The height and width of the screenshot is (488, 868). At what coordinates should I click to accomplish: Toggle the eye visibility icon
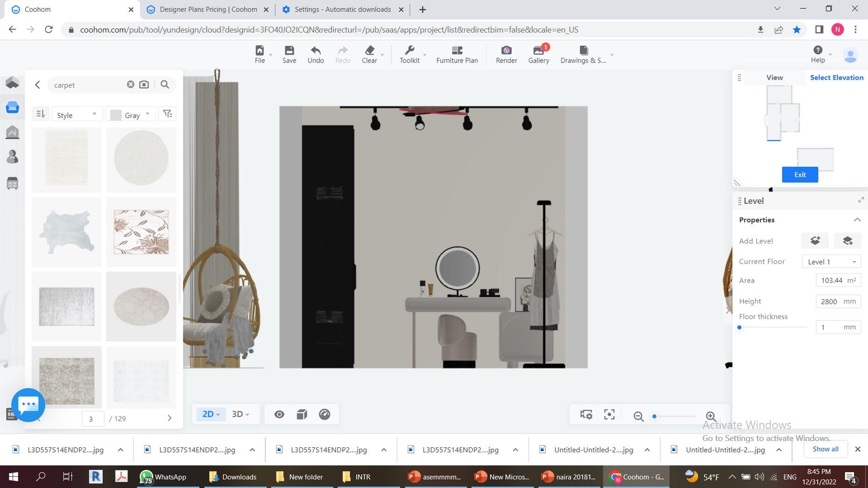pyautogui.click(x=279, y=414)
